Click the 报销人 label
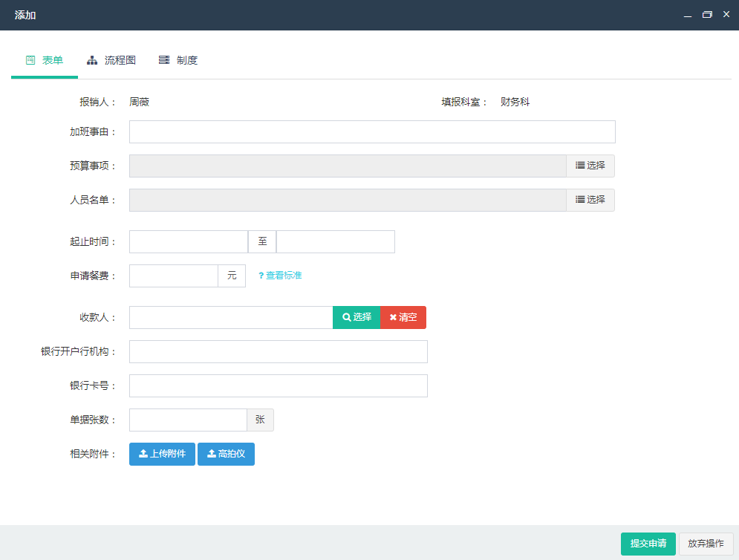Viewport: 739px width, 560px height. (97, 102)
